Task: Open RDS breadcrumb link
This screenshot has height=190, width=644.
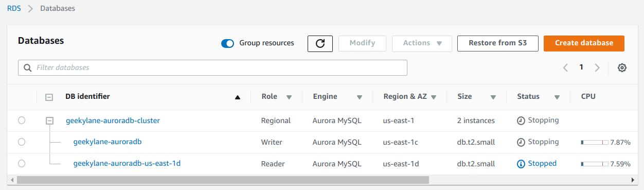Action: [14, 9]
